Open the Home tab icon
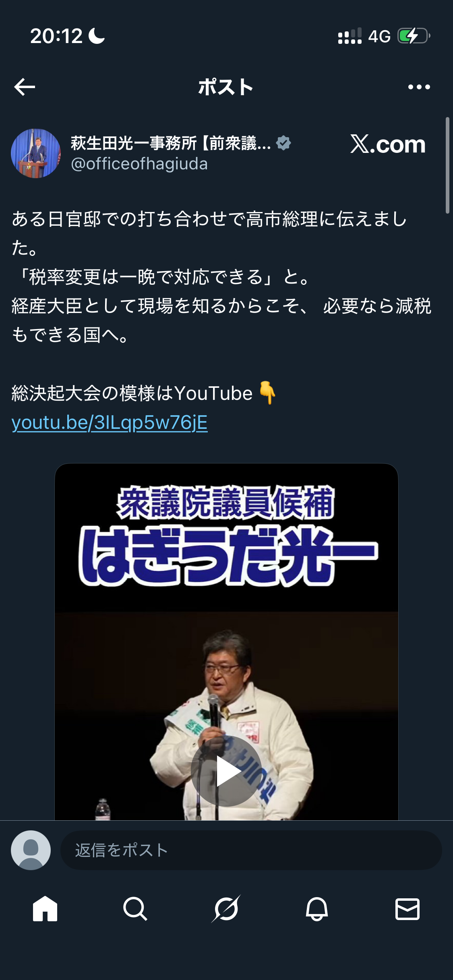Screen dimensions: 453x980 [45, 909]
